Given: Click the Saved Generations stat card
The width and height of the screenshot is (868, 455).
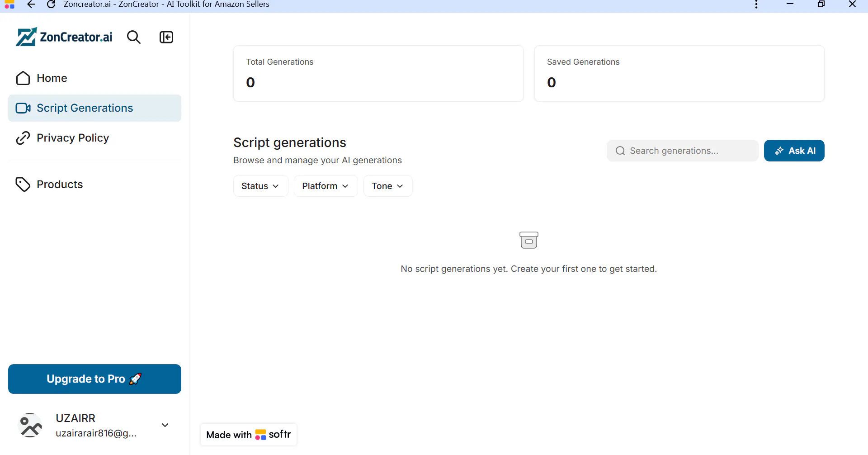Looking at the screenshot, I should (679, 73).
